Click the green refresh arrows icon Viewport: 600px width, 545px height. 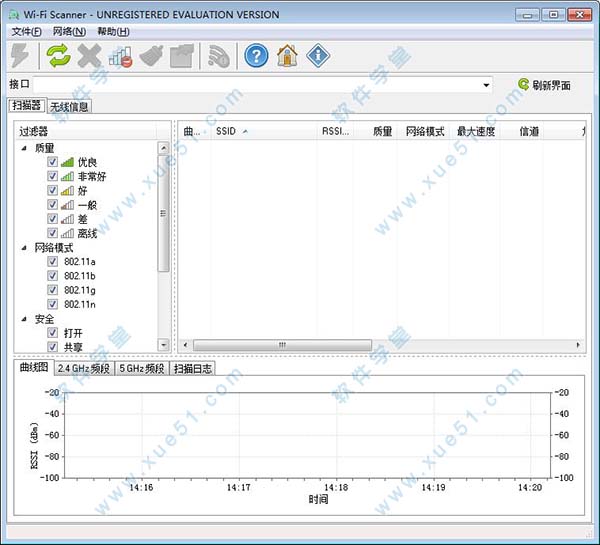[x=58, y=56]
